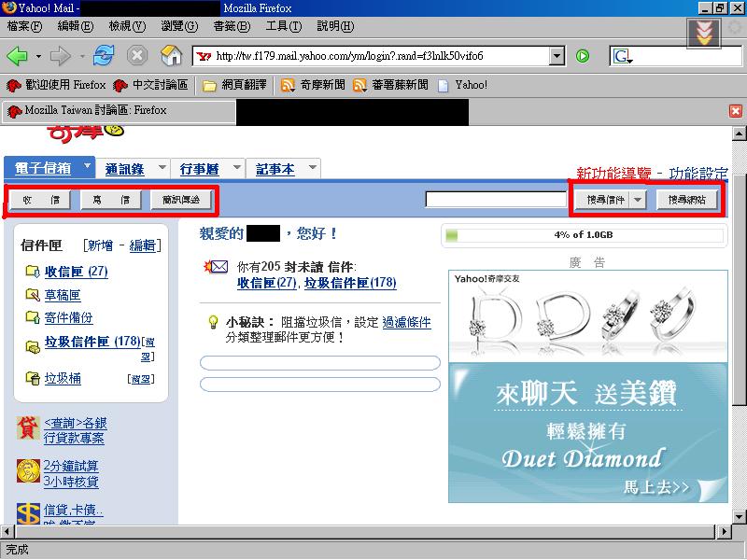Screen dimensions: 747x560
Task: Expand the 通訊錄 tab dropdown arrow
Action: [162, 167]
